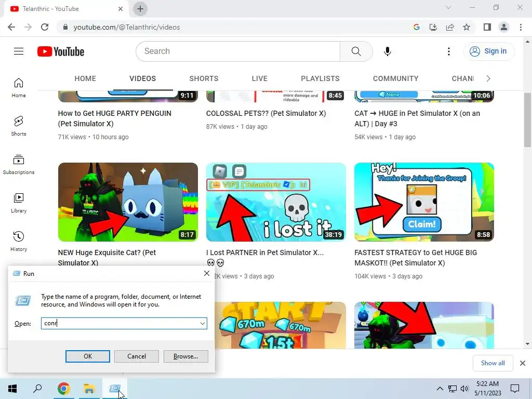Click the Sign in button
Image resolution: width=532 pixels, height=399 pixels.
(489, 51)
